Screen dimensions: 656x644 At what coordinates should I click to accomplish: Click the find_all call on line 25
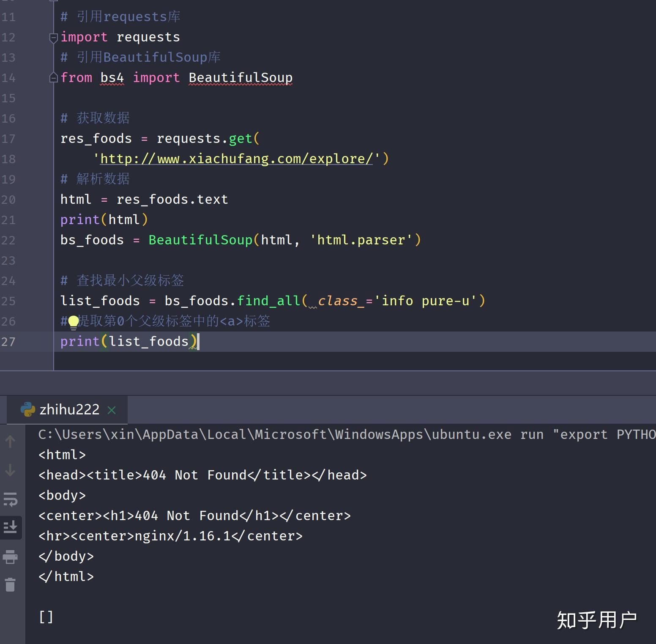268,301
